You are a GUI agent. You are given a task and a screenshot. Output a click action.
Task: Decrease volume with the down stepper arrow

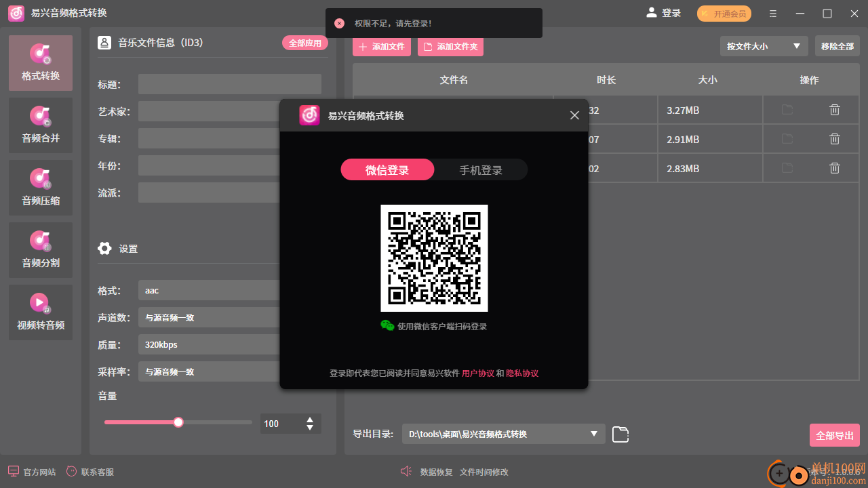[310, 428]
